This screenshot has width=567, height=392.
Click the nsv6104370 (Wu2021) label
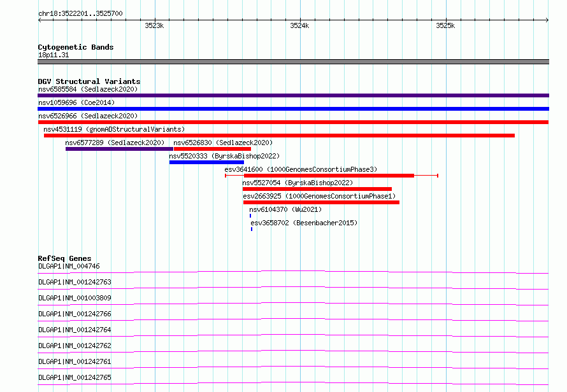(285, 209)
